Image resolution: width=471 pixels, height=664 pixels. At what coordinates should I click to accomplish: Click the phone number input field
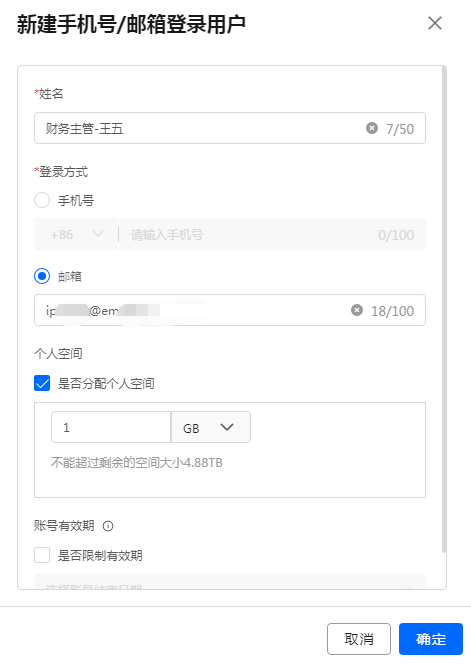(x=272, y=234)
